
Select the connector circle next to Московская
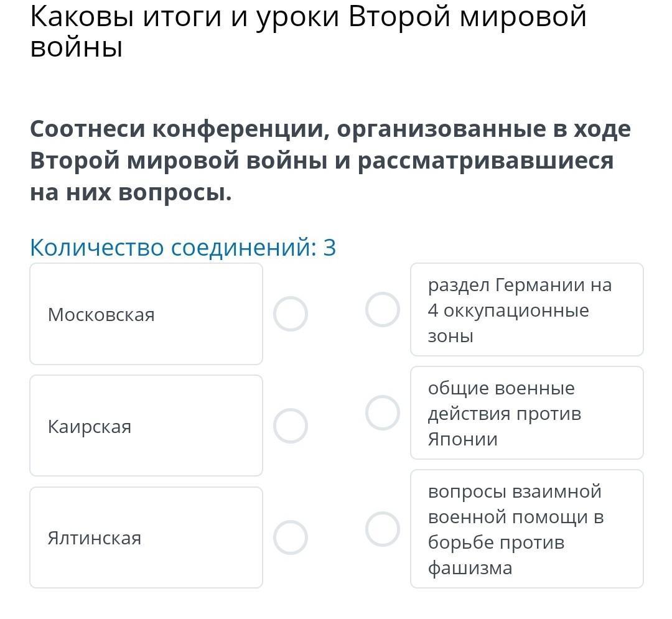click(x=291, y=314)
